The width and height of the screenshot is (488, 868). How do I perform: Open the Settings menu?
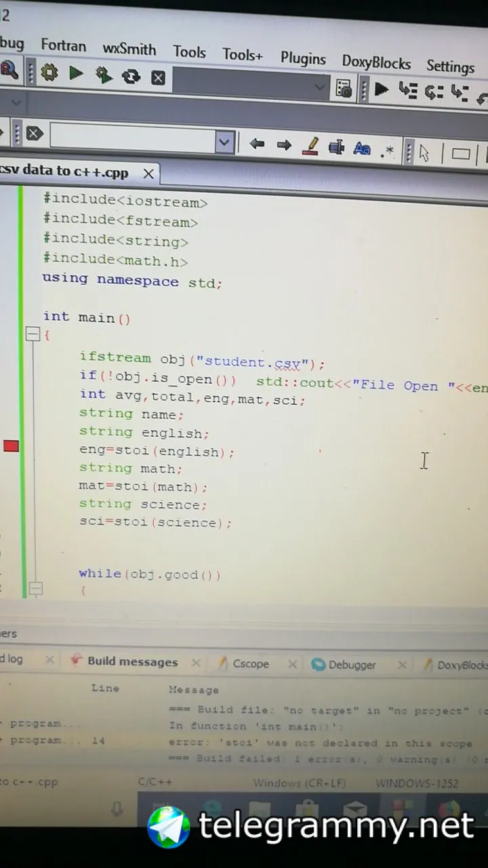click(x=450, y=66)
